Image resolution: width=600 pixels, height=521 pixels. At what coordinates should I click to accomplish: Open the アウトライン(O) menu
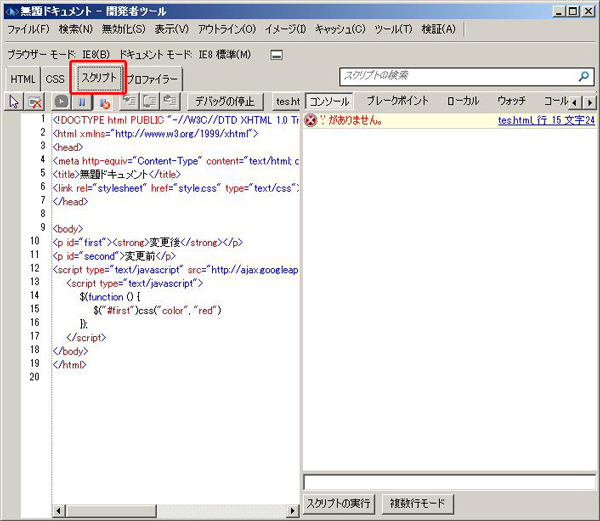click(227, 29)
